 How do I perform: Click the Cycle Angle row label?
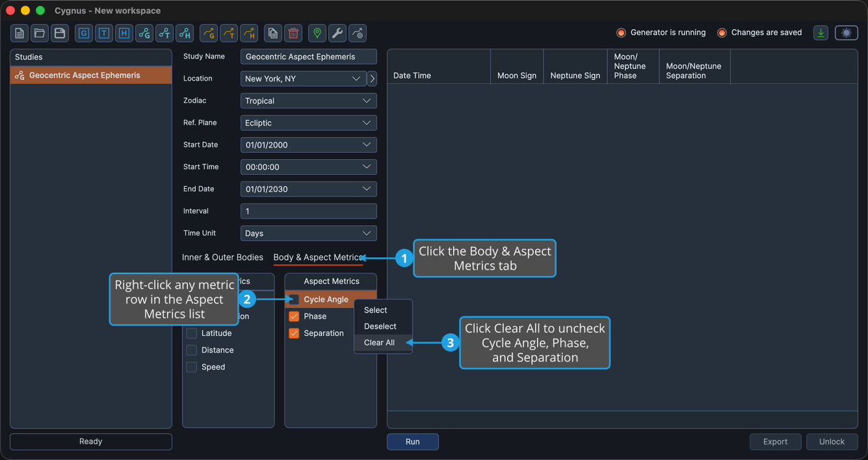coord(326,300)
